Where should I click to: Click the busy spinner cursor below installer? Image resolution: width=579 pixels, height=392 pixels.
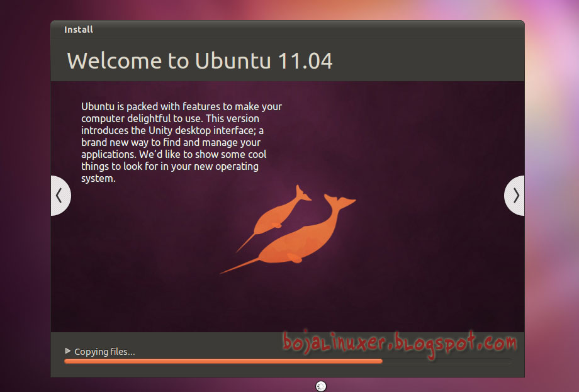coord(321,386)
